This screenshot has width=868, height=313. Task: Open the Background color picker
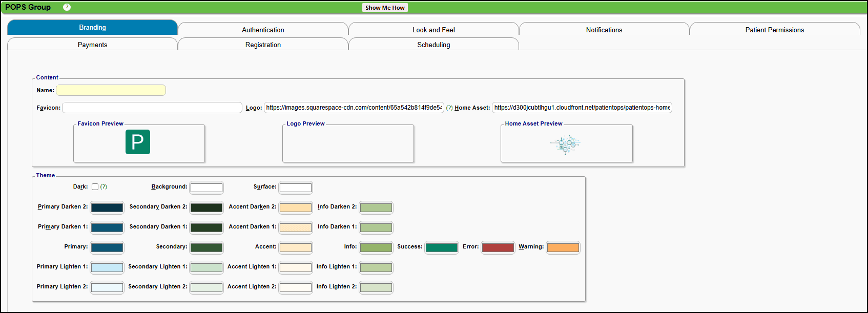[x=206, y=187]
